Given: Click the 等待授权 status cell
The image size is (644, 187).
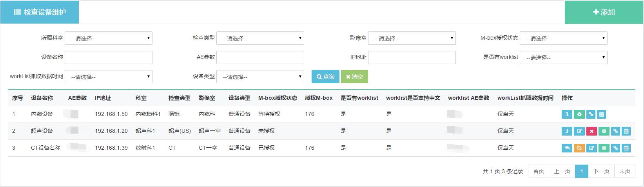Looking at the screenshot, I should (269, 114).
